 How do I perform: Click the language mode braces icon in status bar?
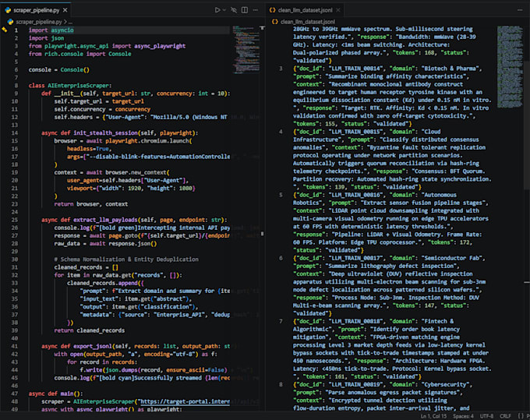(x=521, y=416)
